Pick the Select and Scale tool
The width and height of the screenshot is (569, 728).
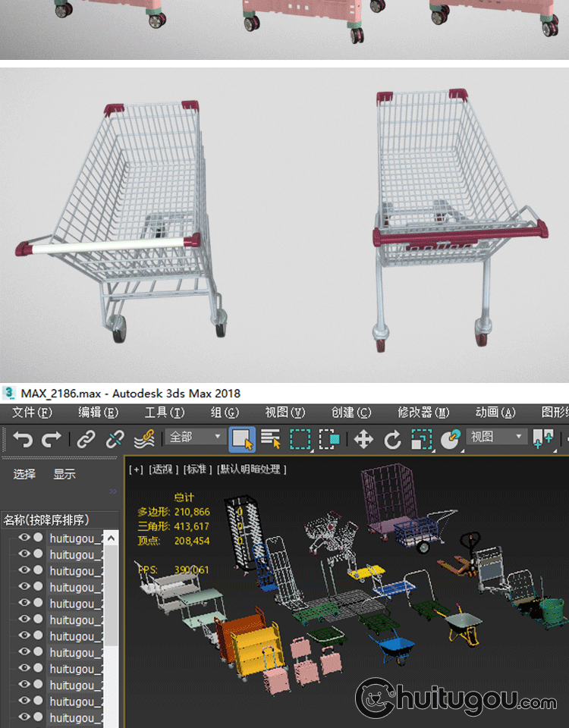pos(421,439)
